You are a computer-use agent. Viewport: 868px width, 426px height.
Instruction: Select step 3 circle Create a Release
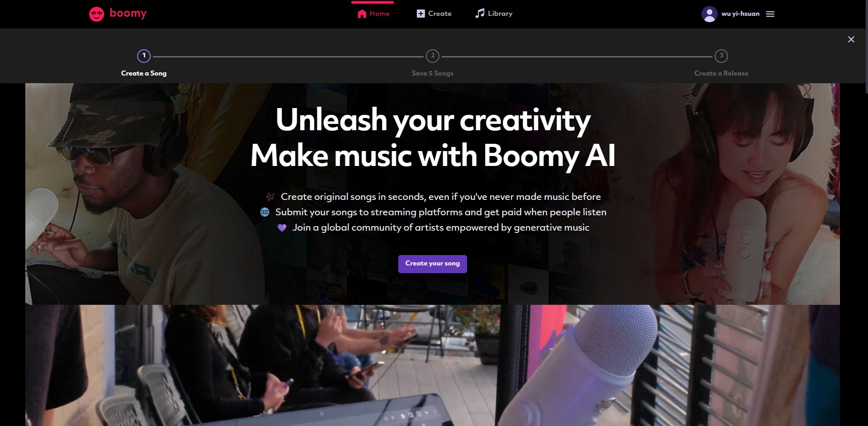coord(721,56)
